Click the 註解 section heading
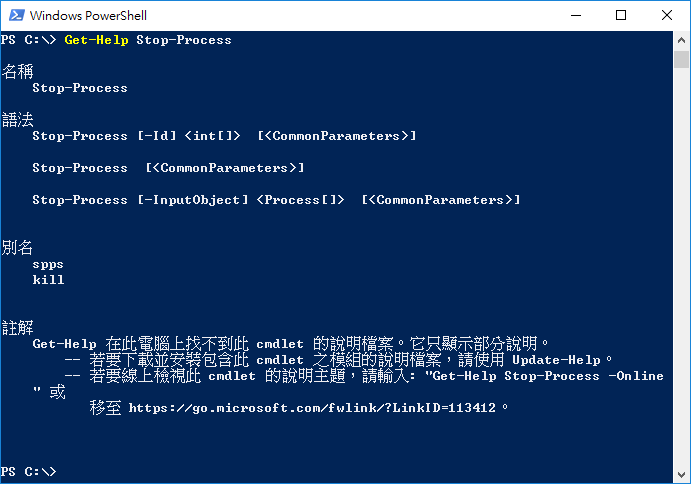 click(18, 328)
